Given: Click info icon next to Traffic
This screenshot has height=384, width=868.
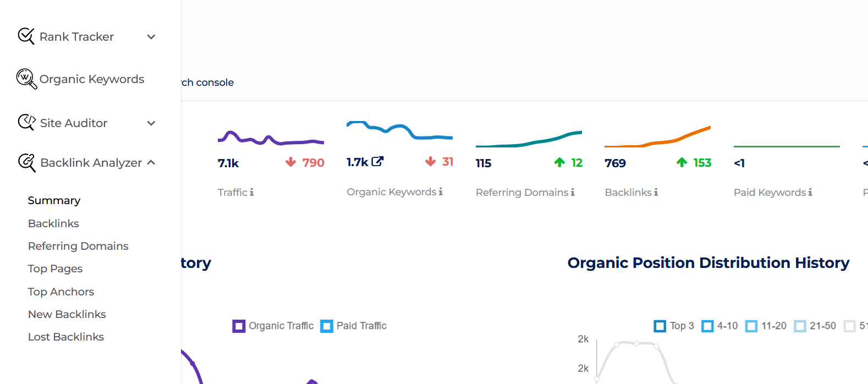Looking at the screenshot, I should tap(252, 192).
